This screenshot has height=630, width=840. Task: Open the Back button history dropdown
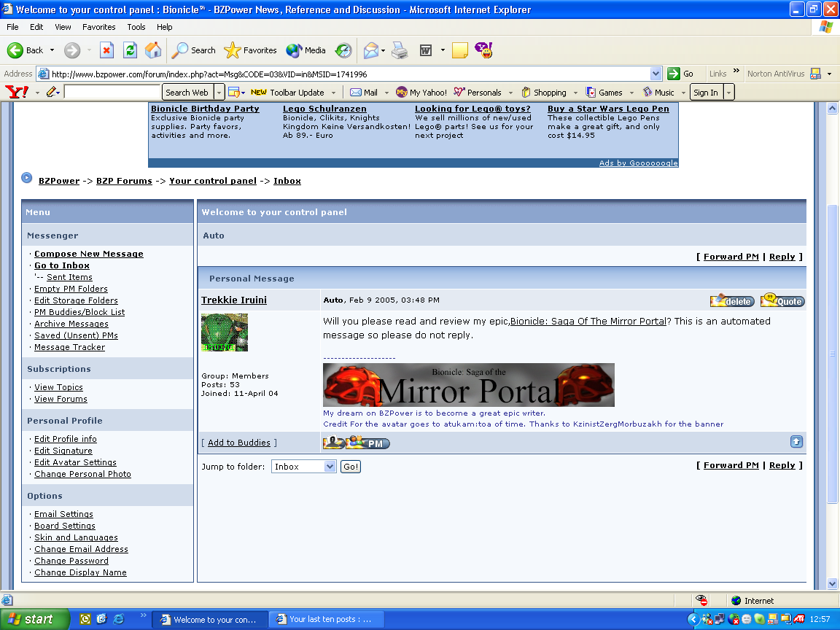52,50
